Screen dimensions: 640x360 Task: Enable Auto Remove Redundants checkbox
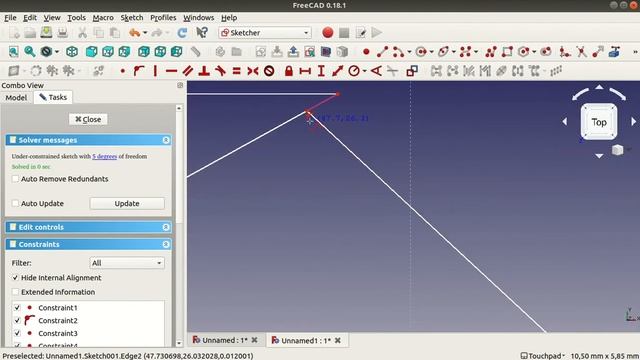(x=16, y=179)
